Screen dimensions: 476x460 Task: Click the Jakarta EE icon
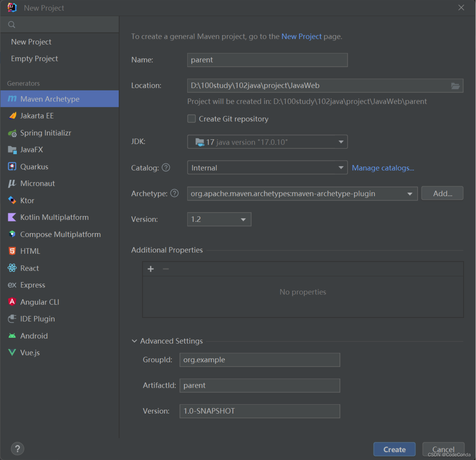pos(12,116)
